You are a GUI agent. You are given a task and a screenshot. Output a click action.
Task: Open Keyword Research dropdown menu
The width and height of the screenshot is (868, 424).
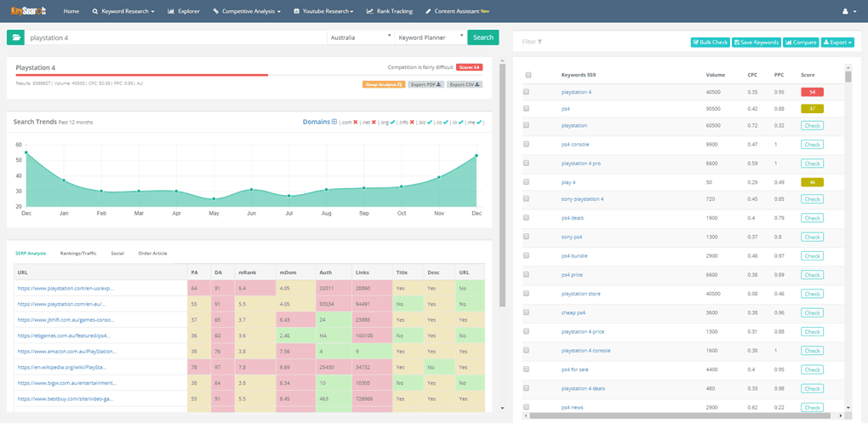pyautogui.click(x=123, y=11)
